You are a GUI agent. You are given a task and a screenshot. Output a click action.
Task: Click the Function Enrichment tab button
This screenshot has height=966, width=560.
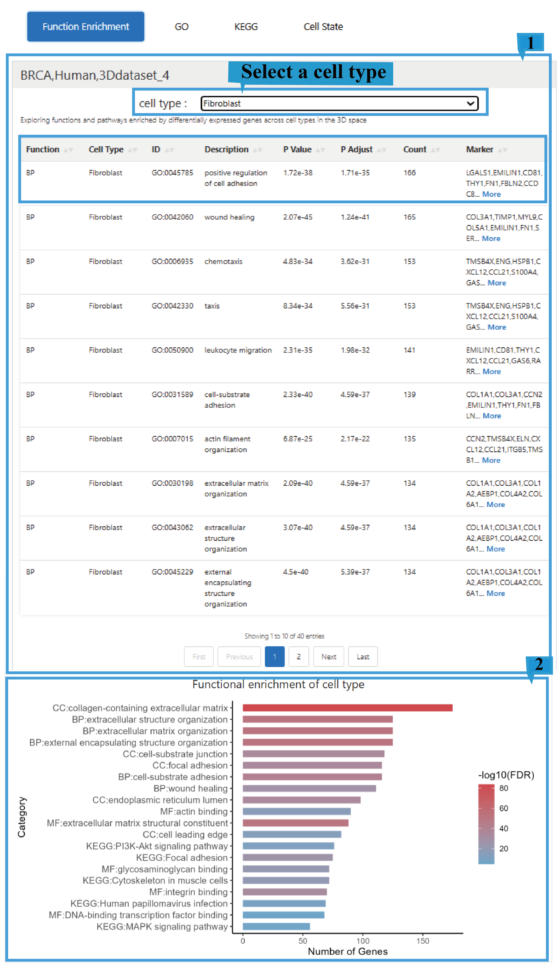[86, 27]
